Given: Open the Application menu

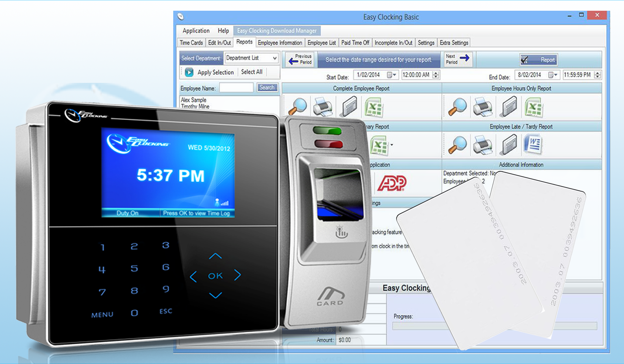Looking at the screenshot, I should point(196,31).
